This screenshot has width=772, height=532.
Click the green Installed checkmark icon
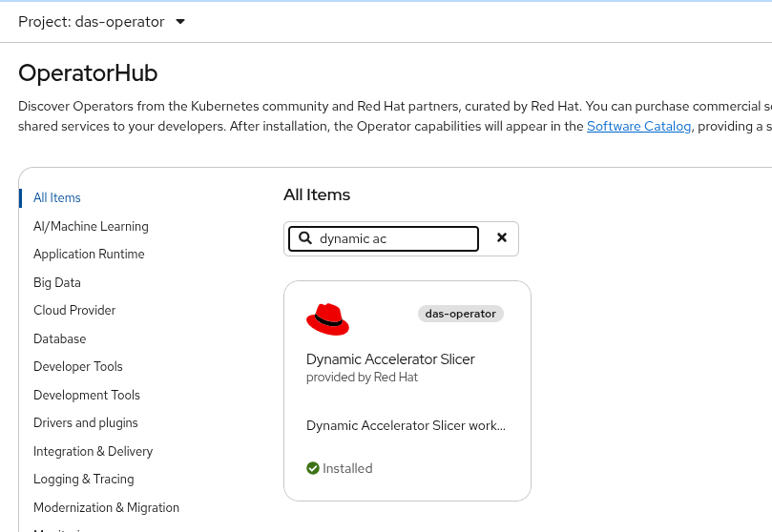(313, 468)
